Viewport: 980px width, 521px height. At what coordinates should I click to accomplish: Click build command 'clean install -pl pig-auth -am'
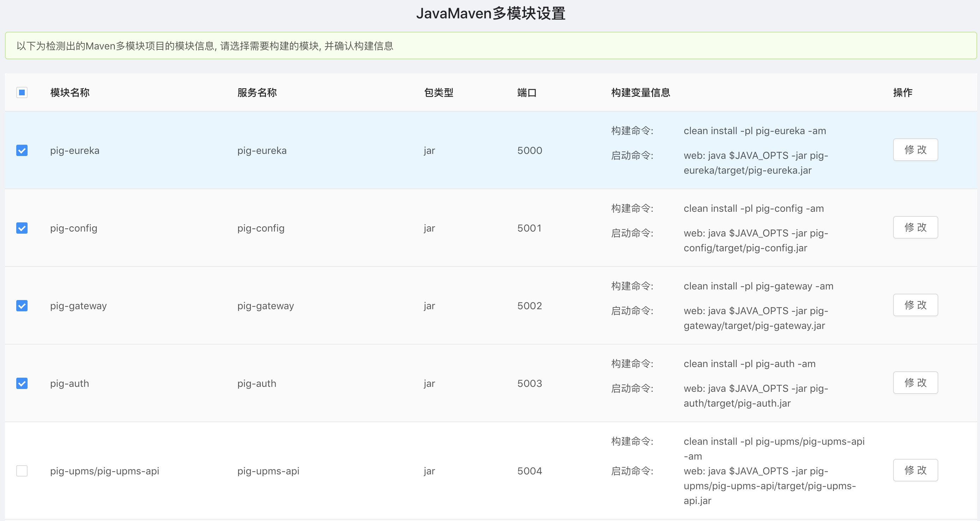(749, 364)
